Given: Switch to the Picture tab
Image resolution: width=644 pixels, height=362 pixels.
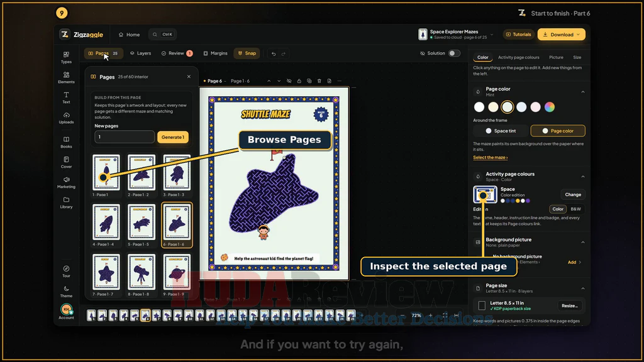Looking at the screenshot, I should click(x=556, y=57).
